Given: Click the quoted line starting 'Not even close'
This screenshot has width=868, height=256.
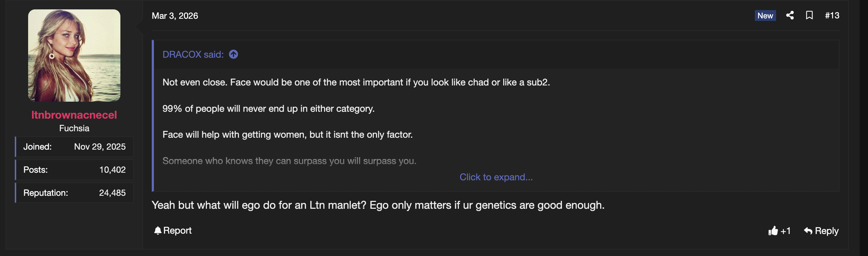Looking at the screenshot, I should point(356,82).
